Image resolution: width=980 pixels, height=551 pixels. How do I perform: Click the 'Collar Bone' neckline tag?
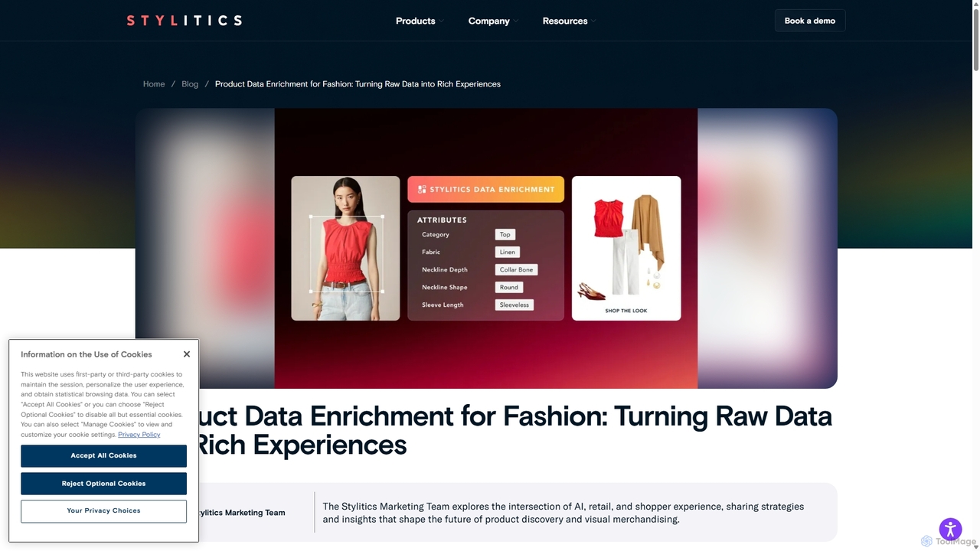pyautogui.click(x=517, y=269)
